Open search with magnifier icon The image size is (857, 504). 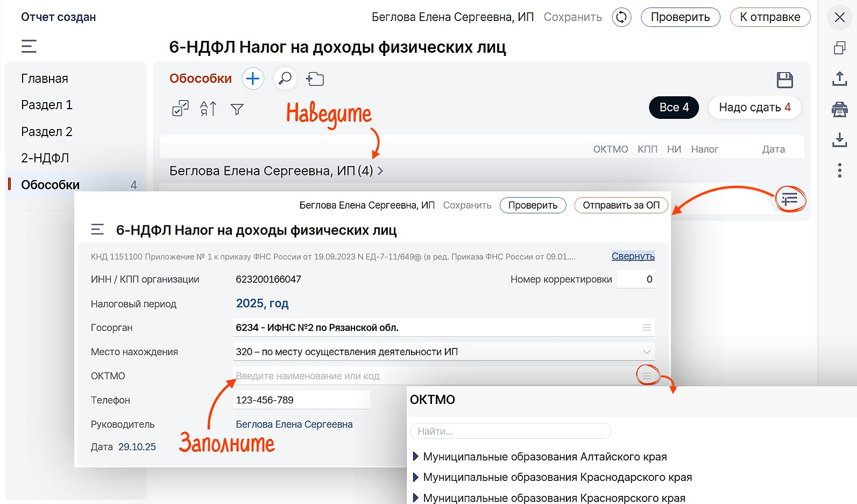285,79
